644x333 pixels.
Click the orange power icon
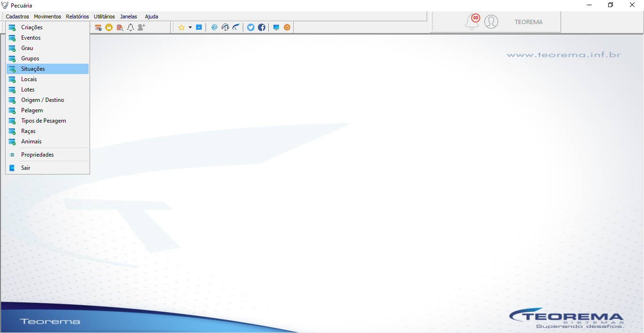[287, 27]
